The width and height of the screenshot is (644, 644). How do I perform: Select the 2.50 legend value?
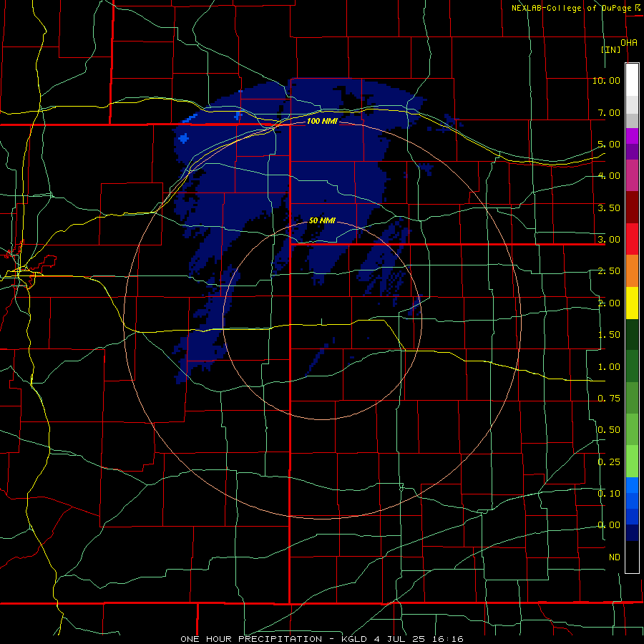609,271
